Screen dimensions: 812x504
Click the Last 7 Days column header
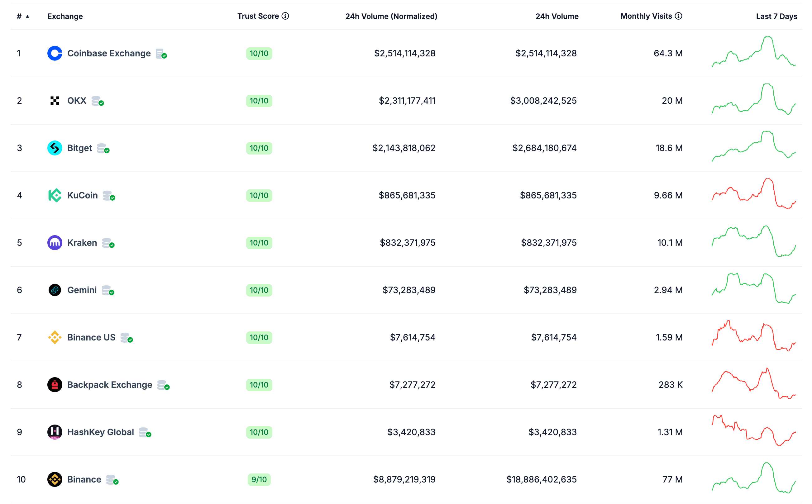776,16
